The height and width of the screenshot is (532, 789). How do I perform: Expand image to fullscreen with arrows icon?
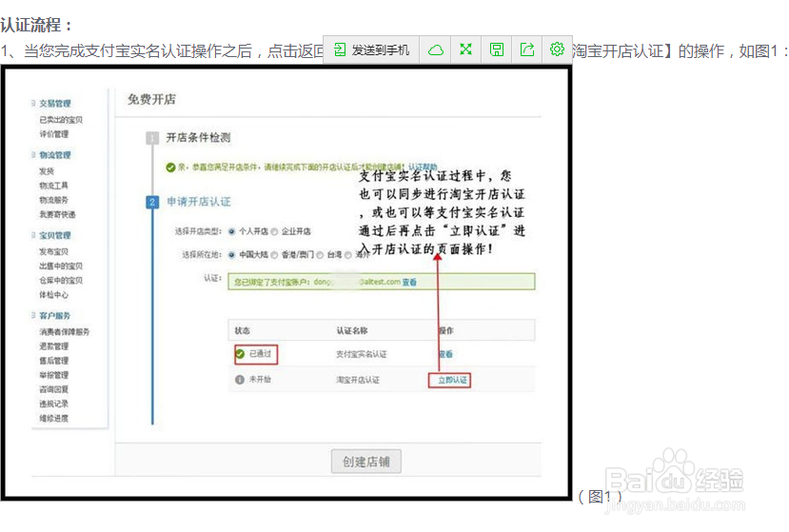pyautogui.click(x=466, y=49)
